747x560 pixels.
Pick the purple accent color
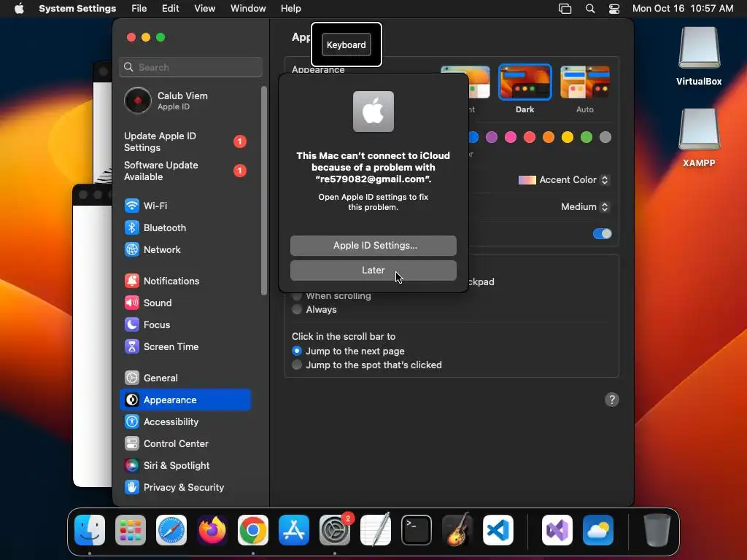[x=492, y=138]
